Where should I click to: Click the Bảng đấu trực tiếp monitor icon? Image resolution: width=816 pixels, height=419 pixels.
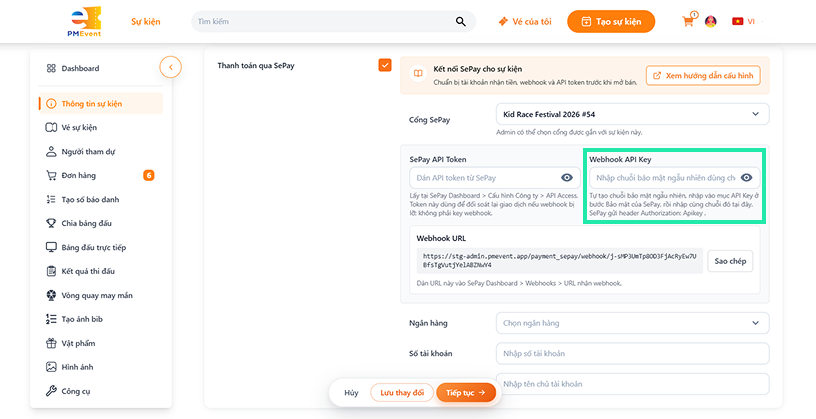click(51, 247)
